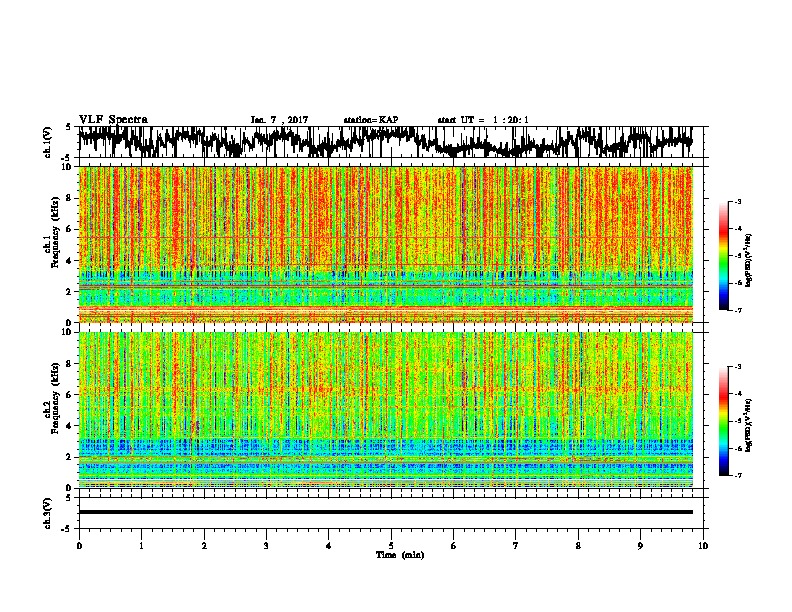The width and height of the screenshot is (792, 612).
Task: Click inside the ch.2 spectrogram panel
Action: tap(386, 410)
